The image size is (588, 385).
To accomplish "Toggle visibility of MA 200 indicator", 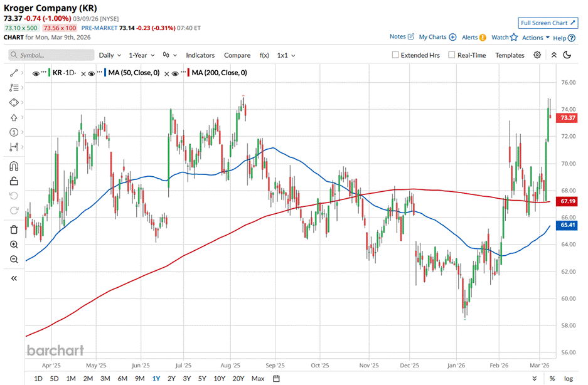I will 174,73.
